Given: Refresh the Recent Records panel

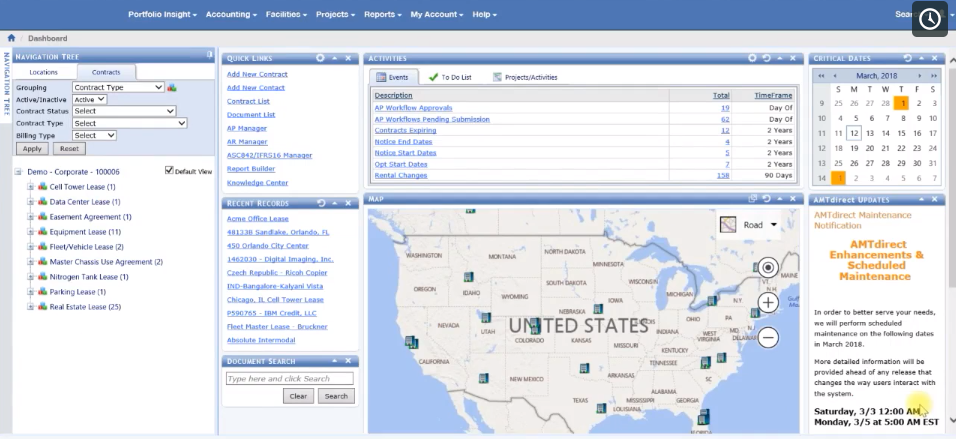Looking at the screenshot, I should click(321, 203).
